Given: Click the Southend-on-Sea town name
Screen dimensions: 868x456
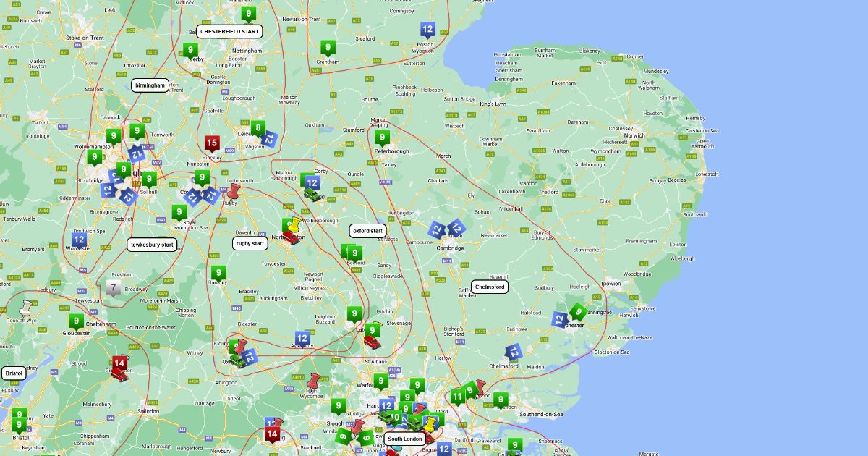Looking at the screenshot, I should (542, 414).
